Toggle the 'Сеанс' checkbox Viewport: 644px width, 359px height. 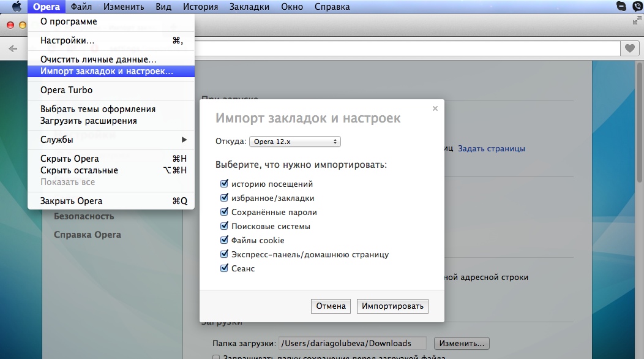click(x=224, y=268)
